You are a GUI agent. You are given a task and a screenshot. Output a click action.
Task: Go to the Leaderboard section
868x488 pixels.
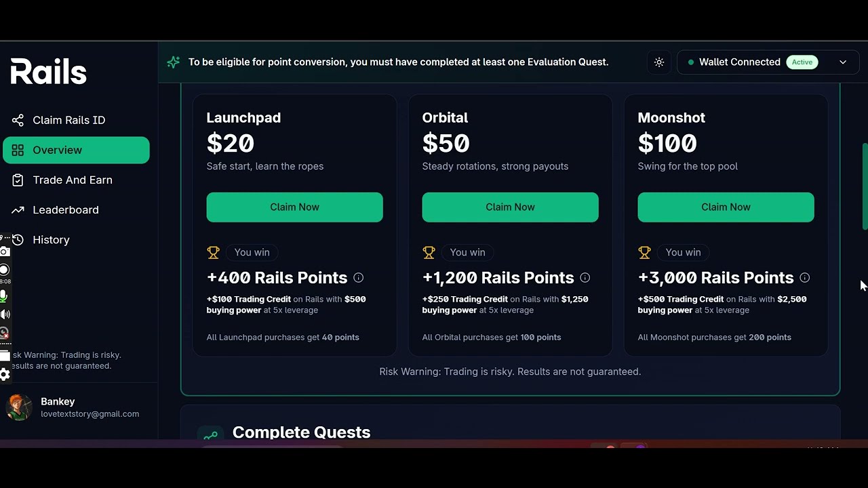(65, 210)
